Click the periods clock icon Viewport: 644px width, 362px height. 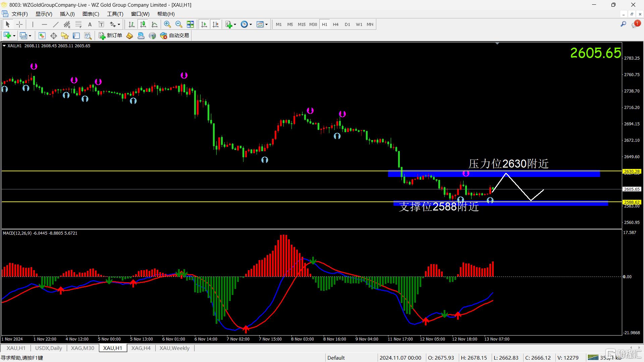(244, 24)
